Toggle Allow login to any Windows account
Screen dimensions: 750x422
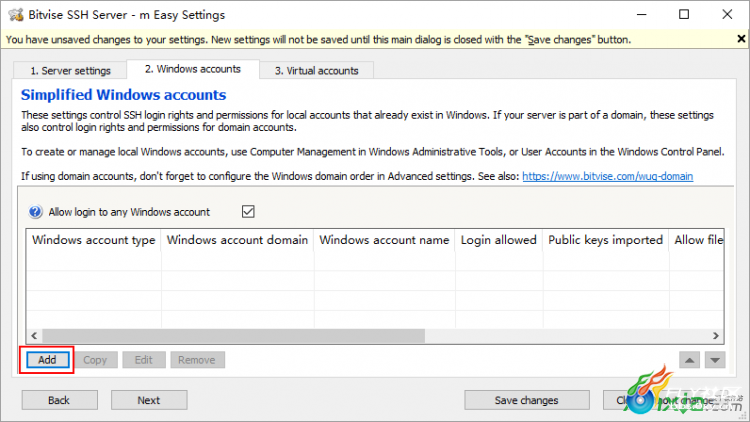[x=248, y=211]
